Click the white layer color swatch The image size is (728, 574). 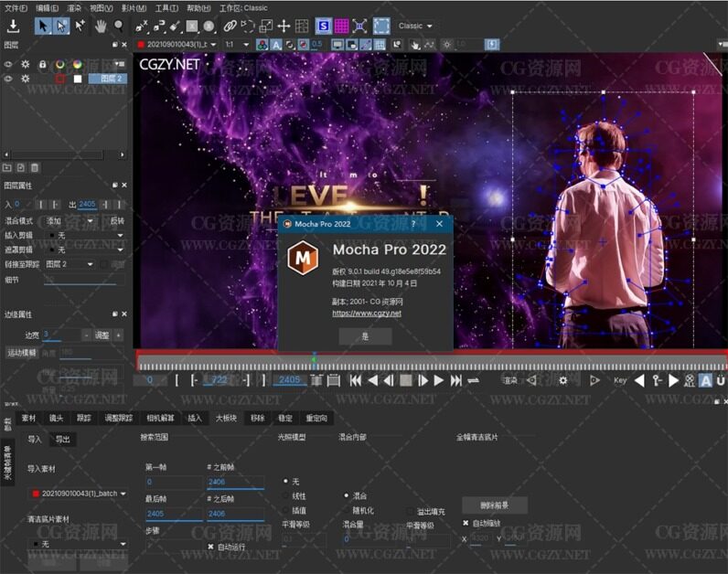[x=78, y=79]
